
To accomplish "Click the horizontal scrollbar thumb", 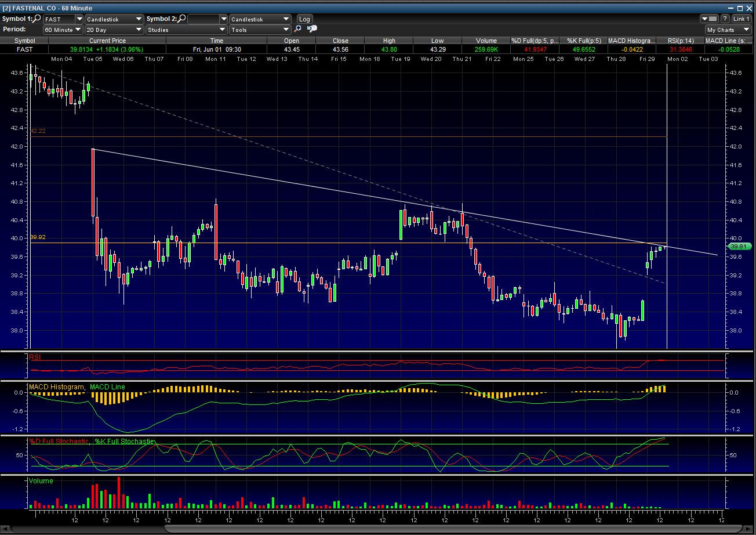I will (452, 529).
